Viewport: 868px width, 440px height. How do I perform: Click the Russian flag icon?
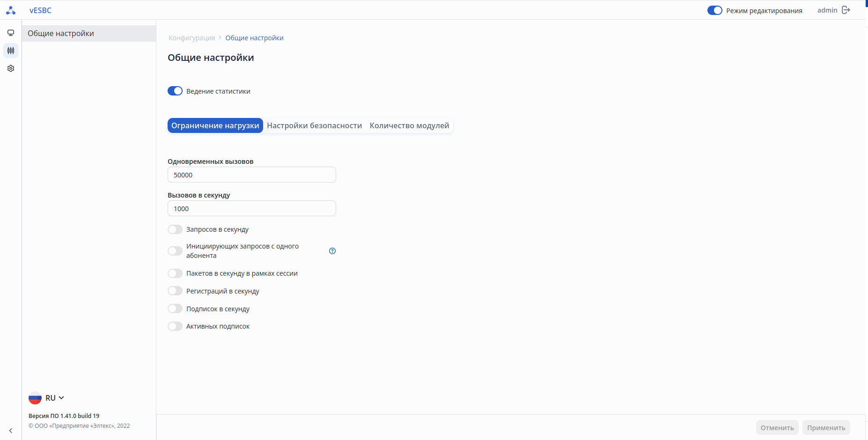click(35, 398)
